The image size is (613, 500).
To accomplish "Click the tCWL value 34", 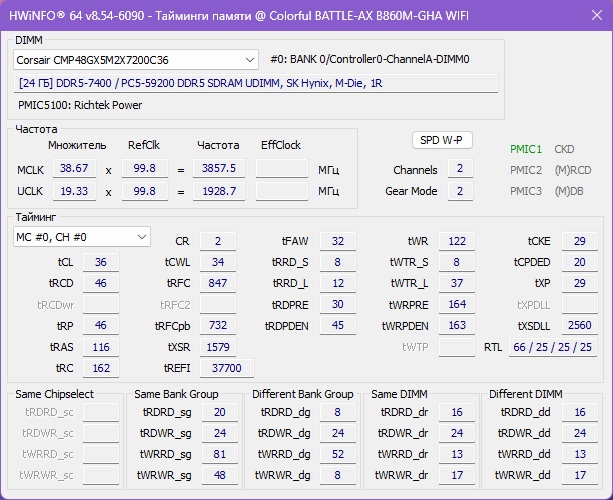I will tap(218, 262).
